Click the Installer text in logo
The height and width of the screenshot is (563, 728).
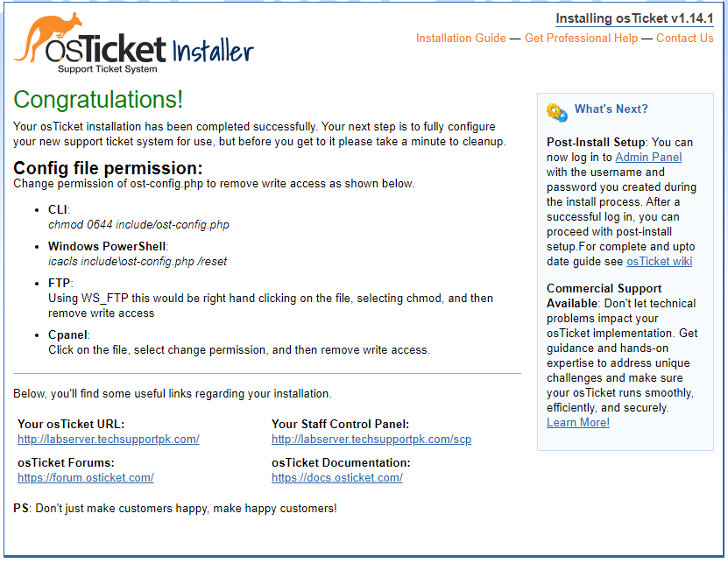tap(213, 51)
